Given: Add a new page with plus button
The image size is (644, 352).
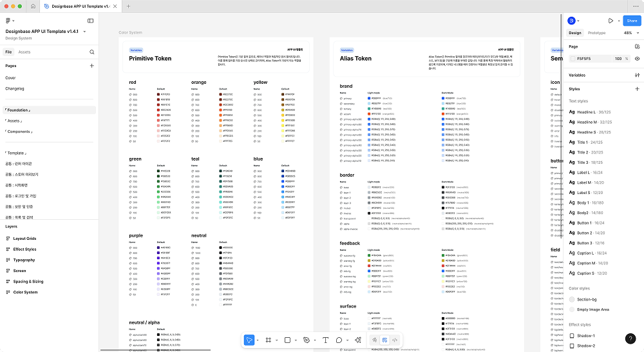Looking at the screenshot, I should click(x=92, y=66).
